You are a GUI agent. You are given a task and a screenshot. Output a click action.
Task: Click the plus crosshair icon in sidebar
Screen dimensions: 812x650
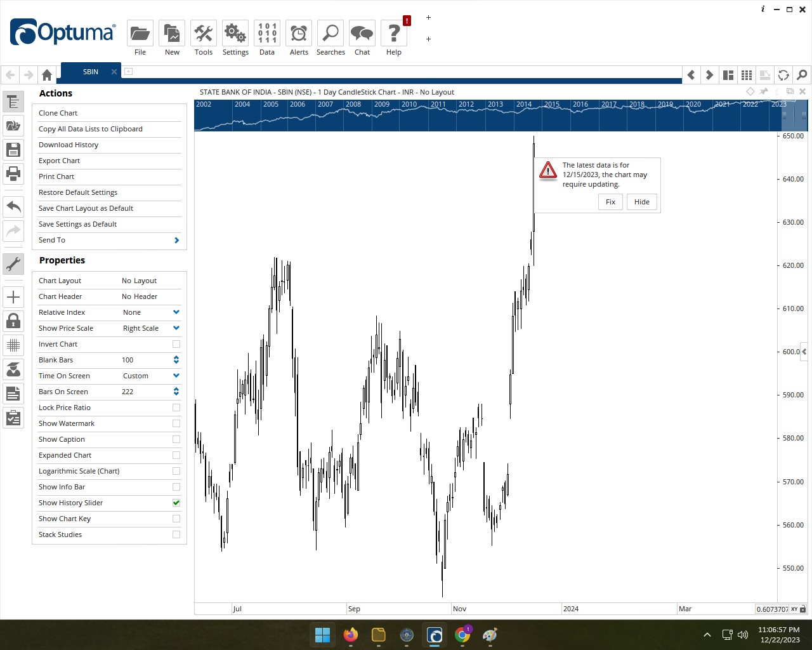[13, 297]
